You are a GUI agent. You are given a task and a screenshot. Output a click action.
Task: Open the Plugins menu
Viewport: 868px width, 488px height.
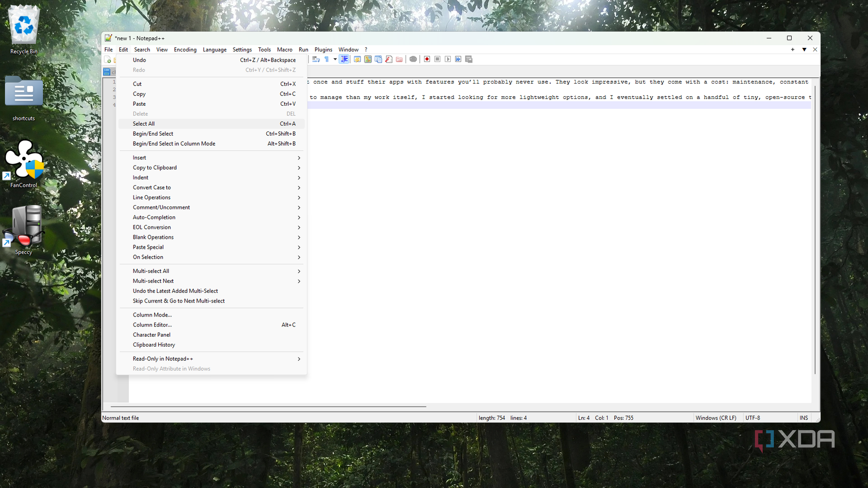pos(324,49)
